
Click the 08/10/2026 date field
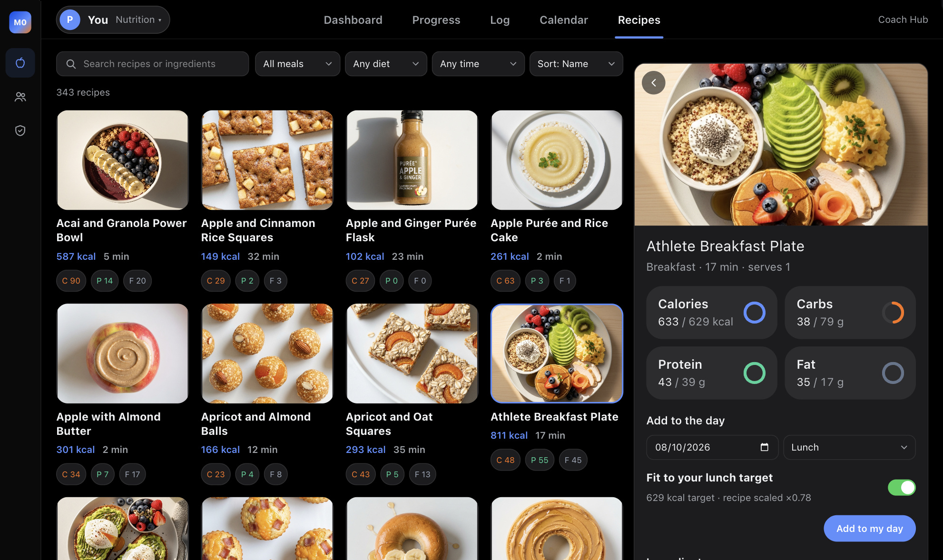pos(712,447)
